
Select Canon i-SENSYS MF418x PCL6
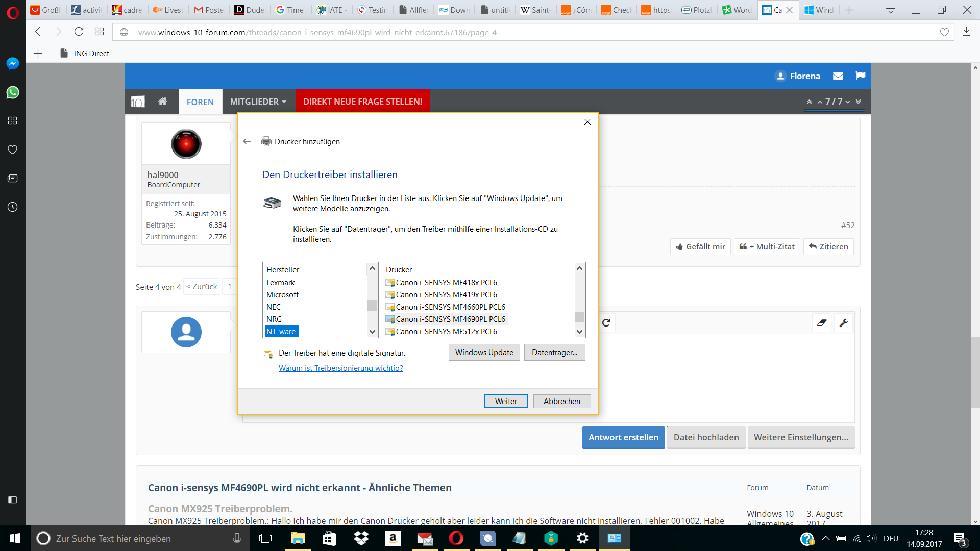coord(442,283)
